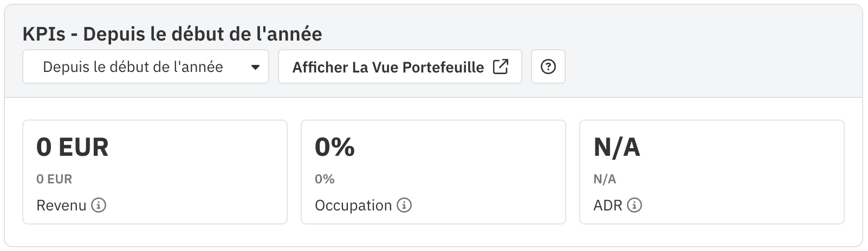
Task: Select the ADR label text
Action: [x=608, y=206]
